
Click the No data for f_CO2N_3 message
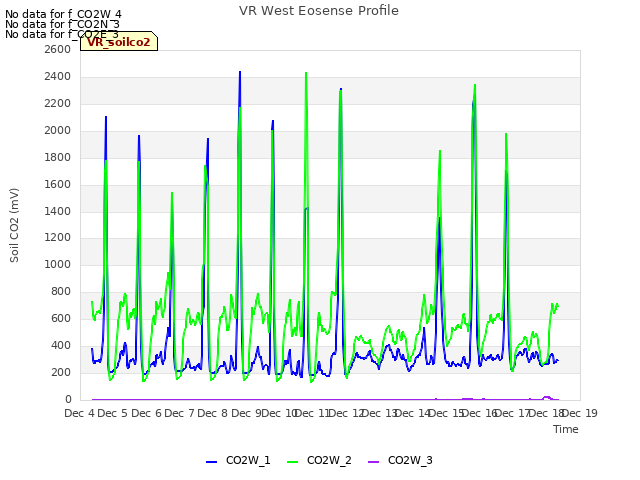62,24
